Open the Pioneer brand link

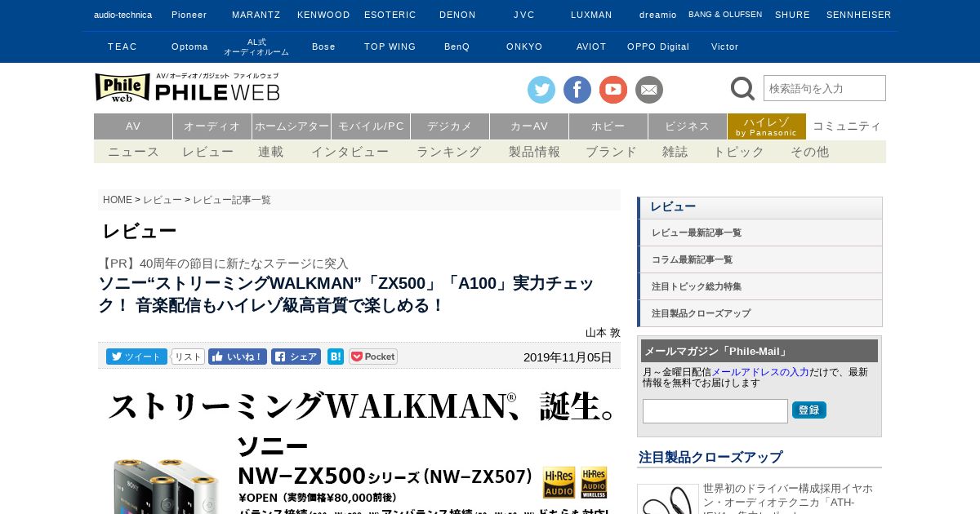tap(189, 15)
